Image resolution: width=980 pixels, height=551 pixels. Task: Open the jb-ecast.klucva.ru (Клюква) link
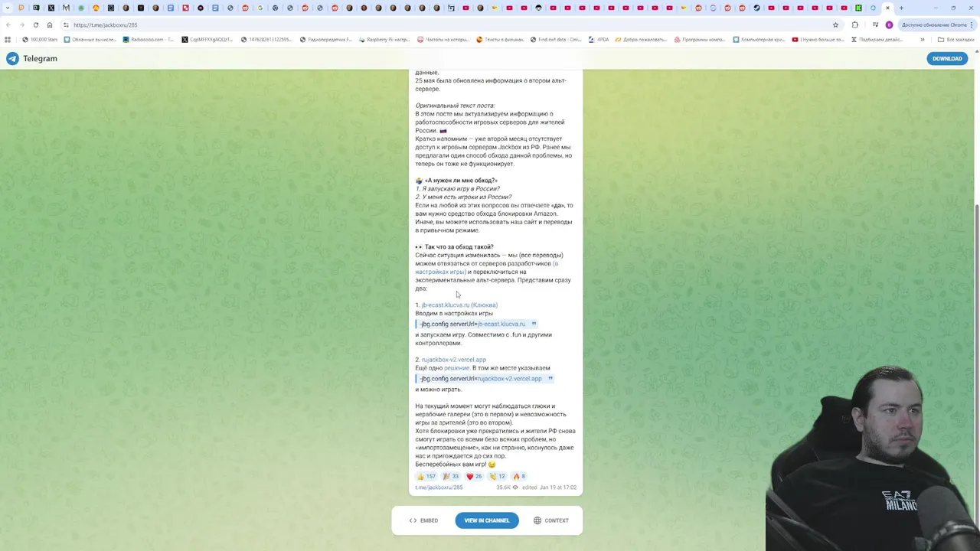[x=459, y=305]
